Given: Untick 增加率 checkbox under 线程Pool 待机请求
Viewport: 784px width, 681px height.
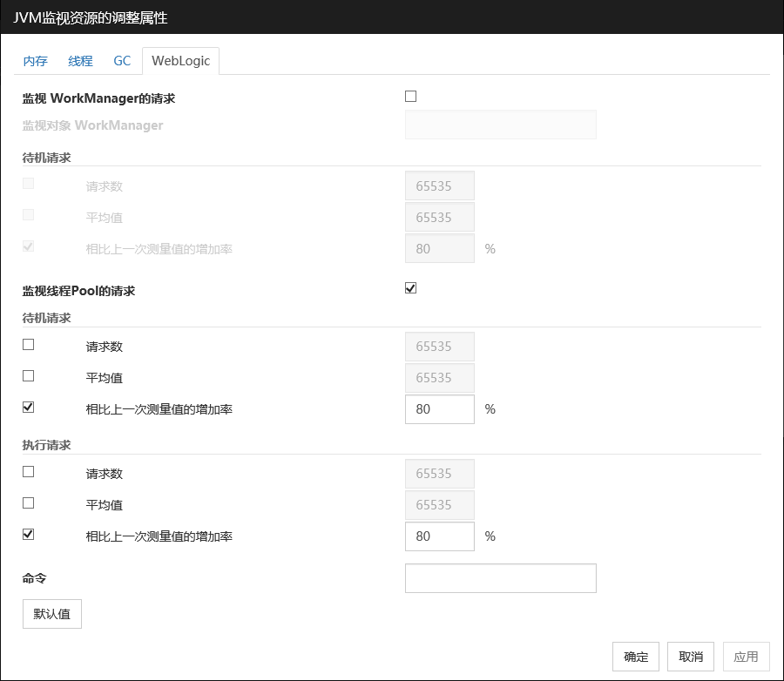Looking at the screenshot, I should 29,407.
